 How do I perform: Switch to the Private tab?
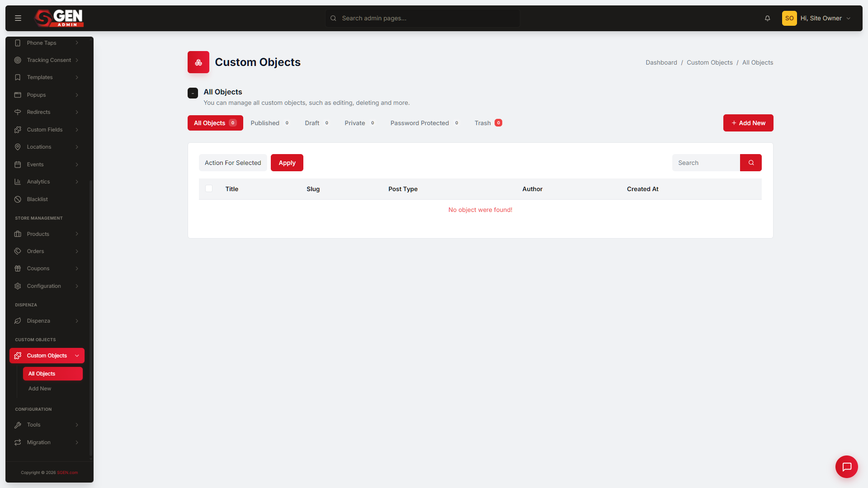click(x=360, y=123)
